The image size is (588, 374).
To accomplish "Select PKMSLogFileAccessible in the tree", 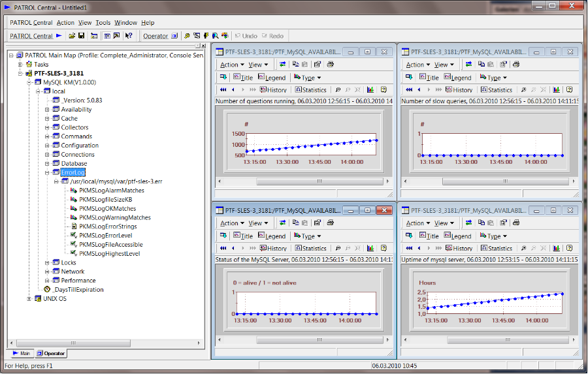I will pyautogui.click(x=110, y=244).
